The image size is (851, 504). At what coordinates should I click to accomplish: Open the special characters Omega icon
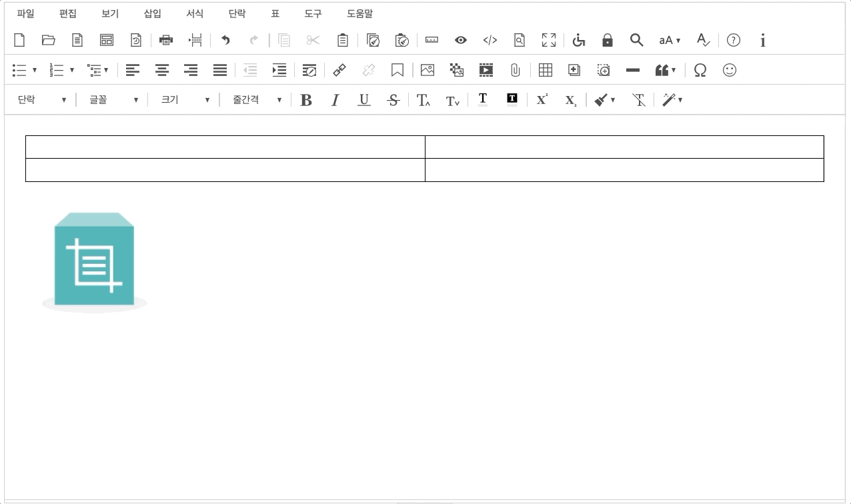click(x=700, y=70)
